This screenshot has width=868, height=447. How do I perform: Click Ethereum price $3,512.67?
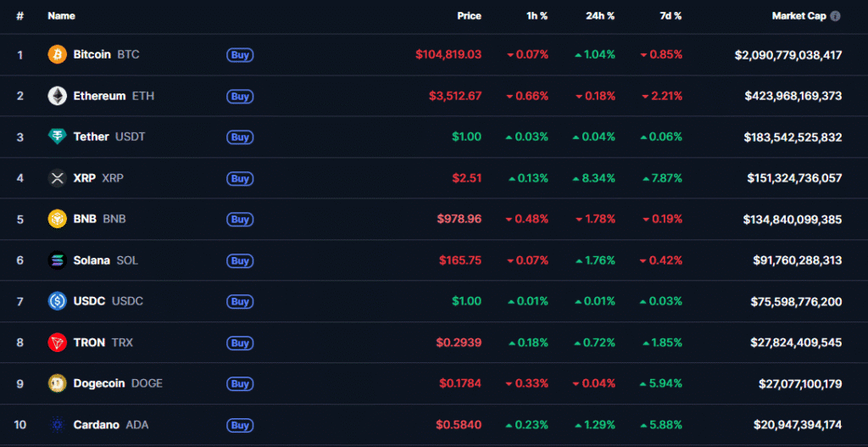point(455,96)
